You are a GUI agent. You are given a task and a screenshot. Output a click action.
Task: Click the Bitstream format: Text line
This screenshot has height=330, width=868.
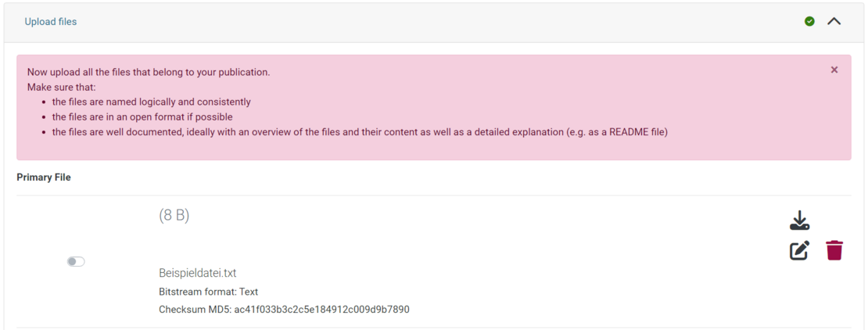[x=208, y=292]
